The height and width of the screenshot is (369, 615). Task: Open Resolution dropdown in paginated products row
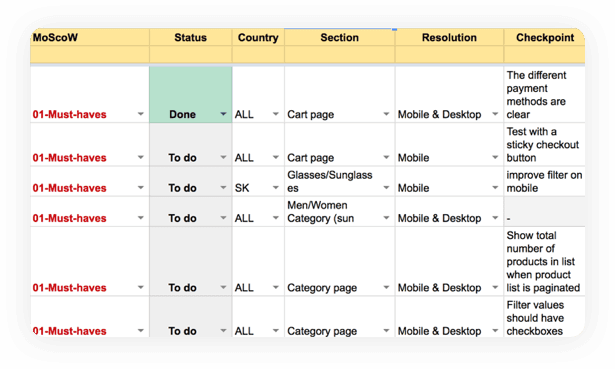click(x=495, y=287)
